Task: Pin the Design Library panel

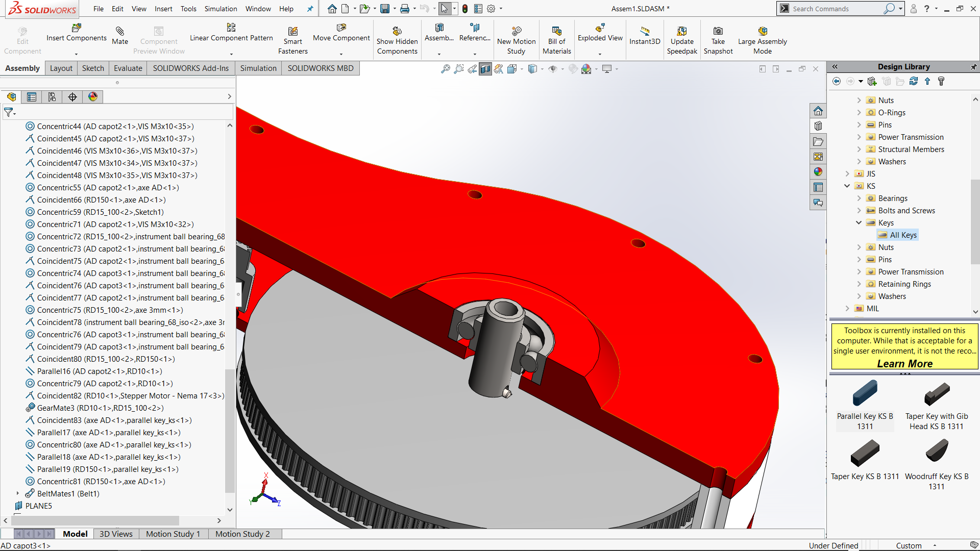Action: pos(973,67)
